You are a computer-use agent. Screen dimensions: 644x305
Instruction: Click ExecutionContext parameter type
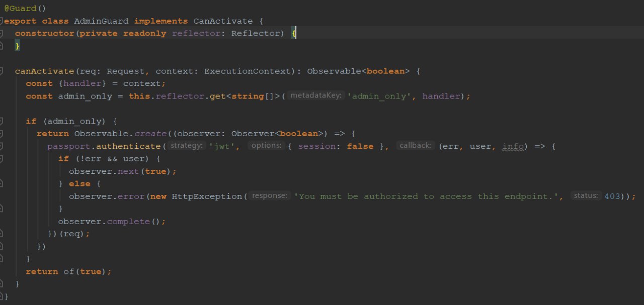pyautogui.click(x=248, y=71)
